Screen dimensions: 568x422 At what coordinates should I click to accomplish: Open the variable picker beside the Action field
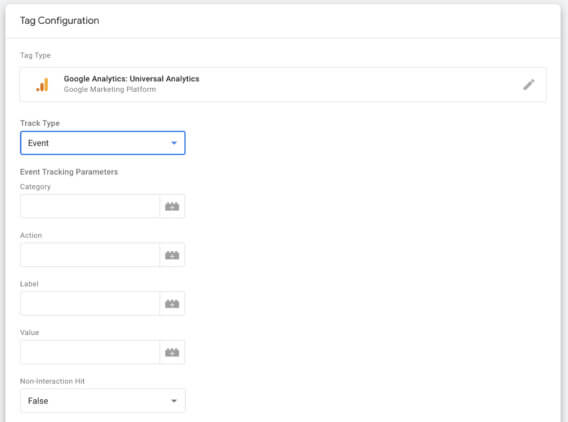click(x=172, y=255)
